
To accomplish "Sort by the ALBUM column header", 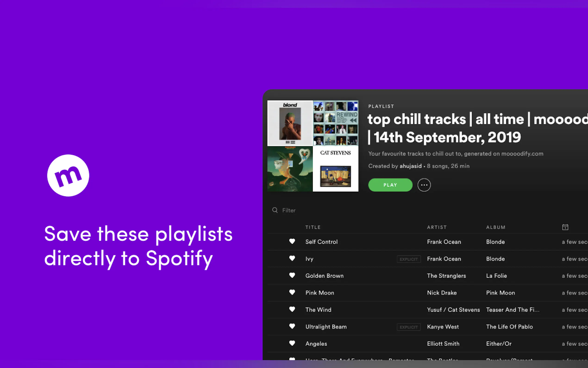I will click(x=496, y=227).
